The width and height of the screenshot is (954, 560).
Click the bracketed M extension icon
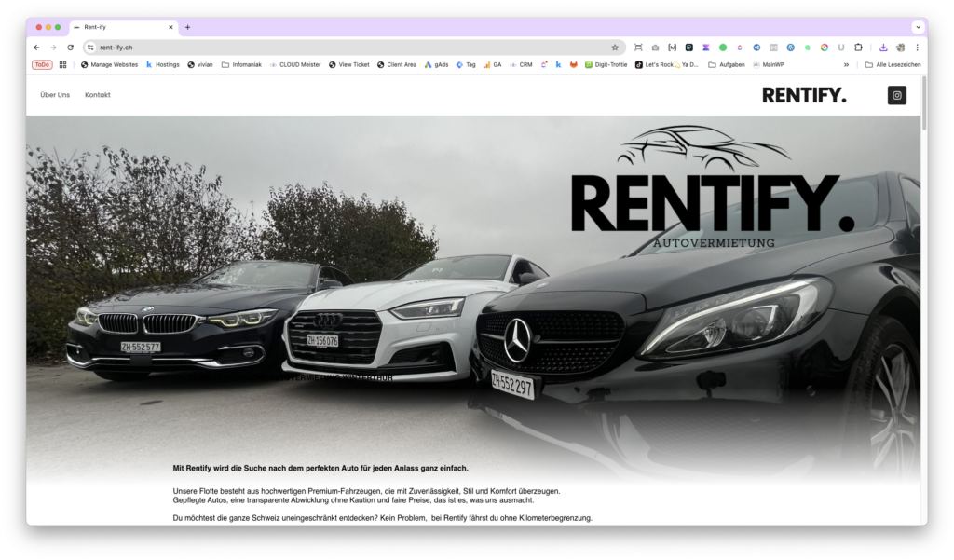click(673, 48)
